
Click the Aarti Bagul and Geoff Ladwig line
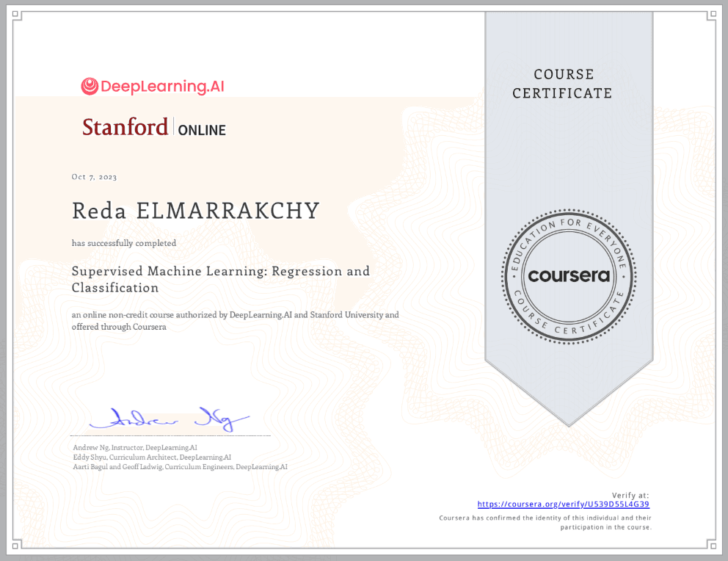tap(180, 466)
